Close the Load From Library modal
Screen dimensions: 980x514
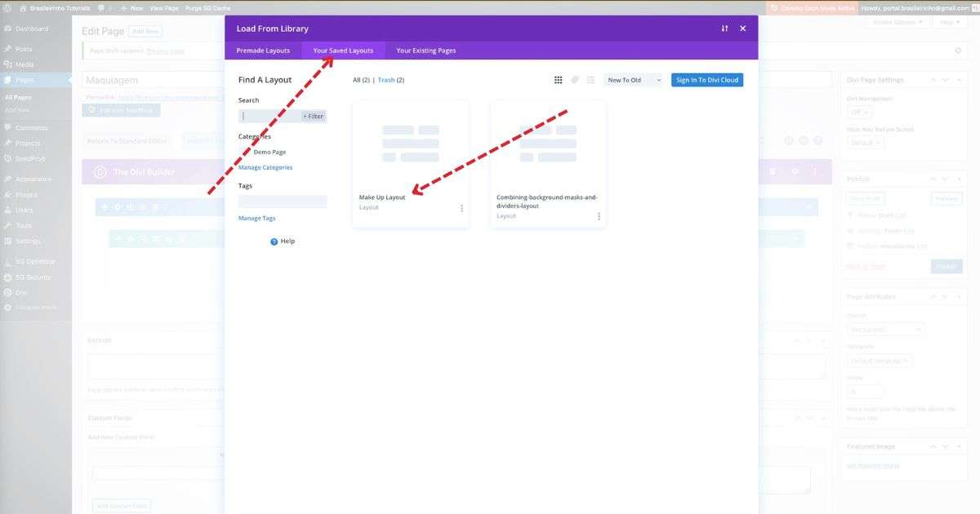743,29
